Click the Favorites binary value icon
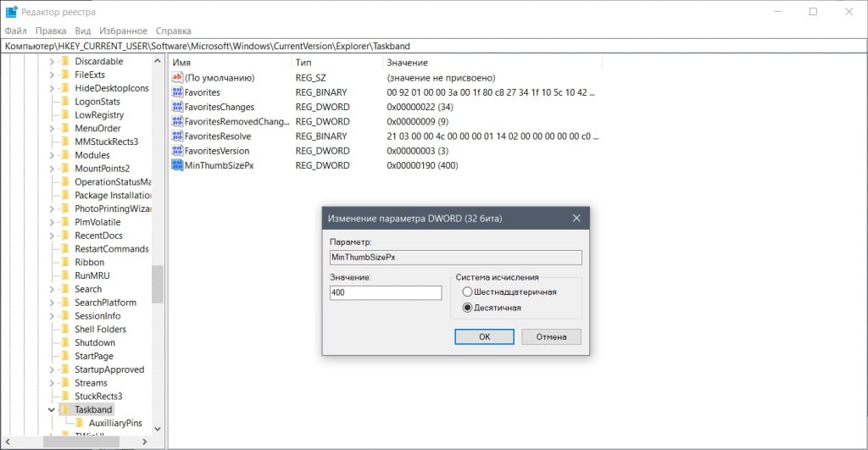 pos(177,92)
